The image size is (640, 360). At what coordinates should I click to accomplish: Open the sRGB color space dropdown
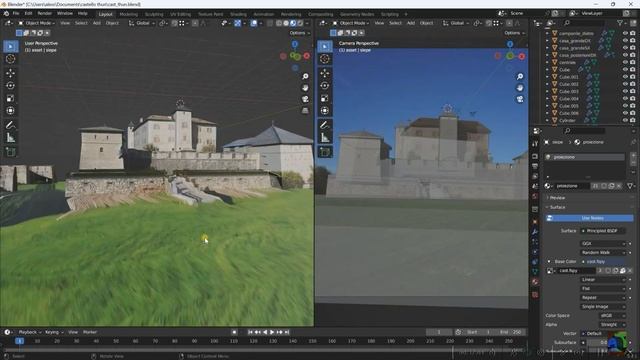(612, 316)
